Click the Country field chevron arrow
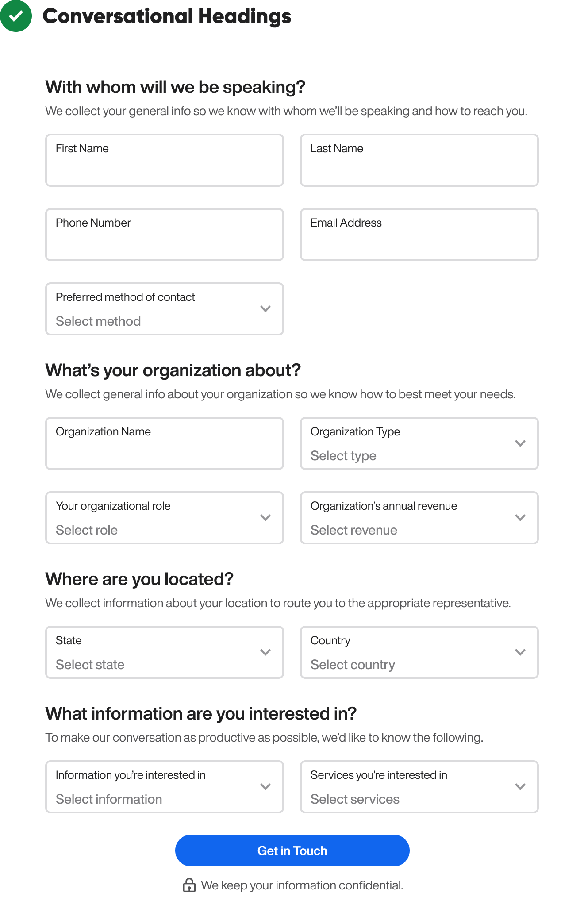 tap(520, 652)
